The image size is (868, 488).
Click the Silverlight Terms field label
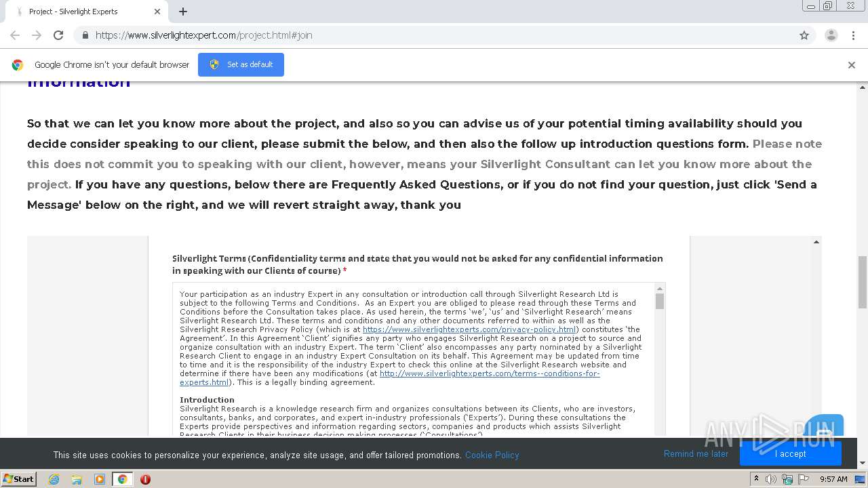[x=418, y=264]
